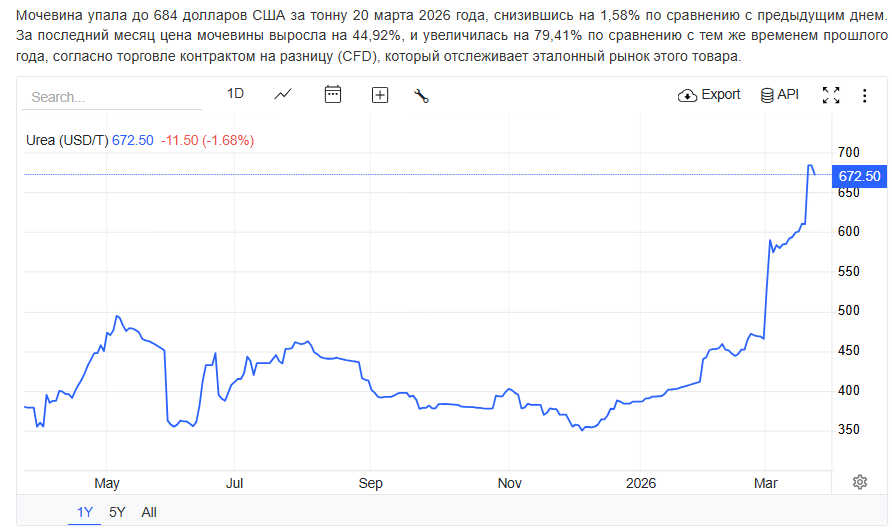
Task: Open the three-dot more options menu
Action: [863, 95]
